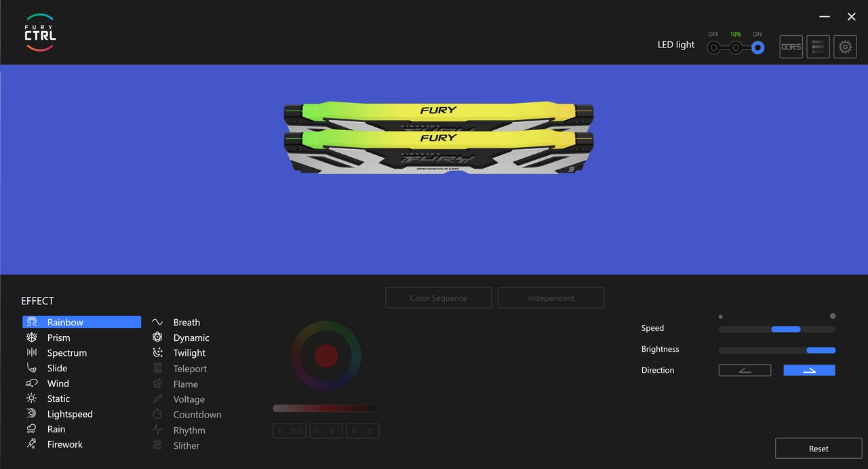The height and width of the screenshot is (469, 868).
Task: Click the G value field
Action: point(326,431)
